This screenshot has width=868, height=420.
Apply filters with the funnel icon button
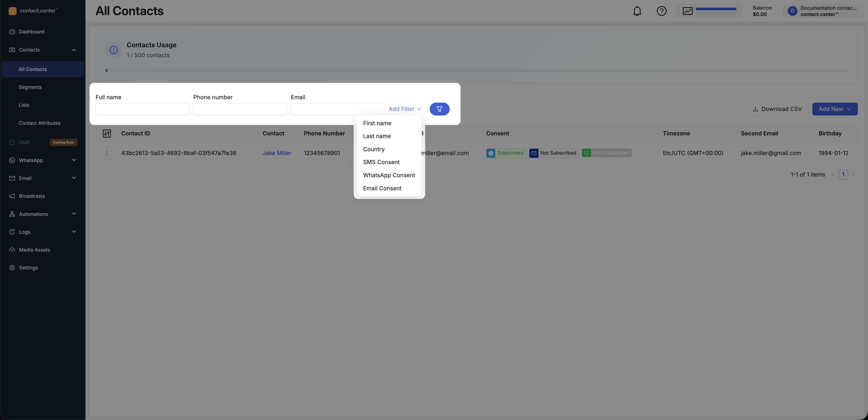tap(439, 109)
